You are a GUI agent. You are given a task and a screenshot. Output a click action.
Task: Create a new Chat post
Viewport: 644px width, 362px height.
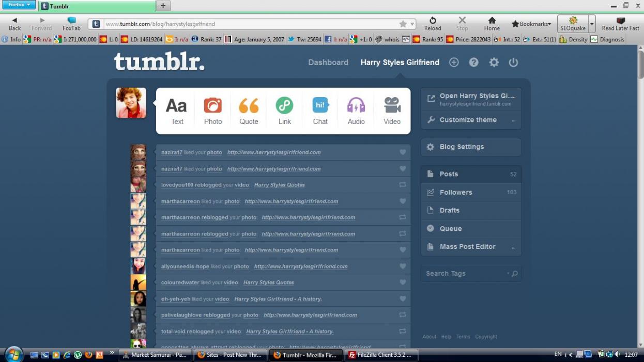tap(320, 111)
